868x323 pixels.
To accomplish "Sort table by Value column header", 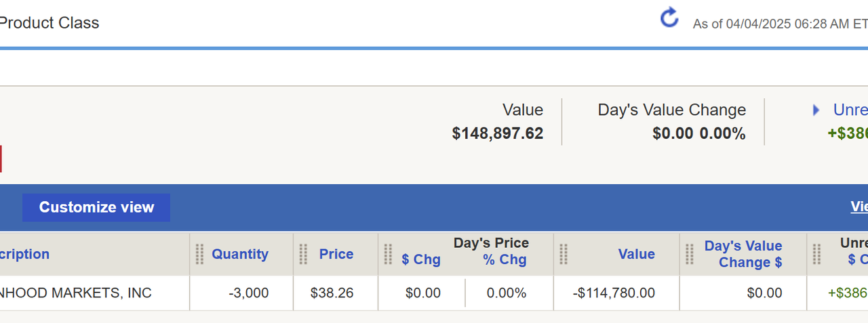I will pyautogui.click(x=636, y=255).
